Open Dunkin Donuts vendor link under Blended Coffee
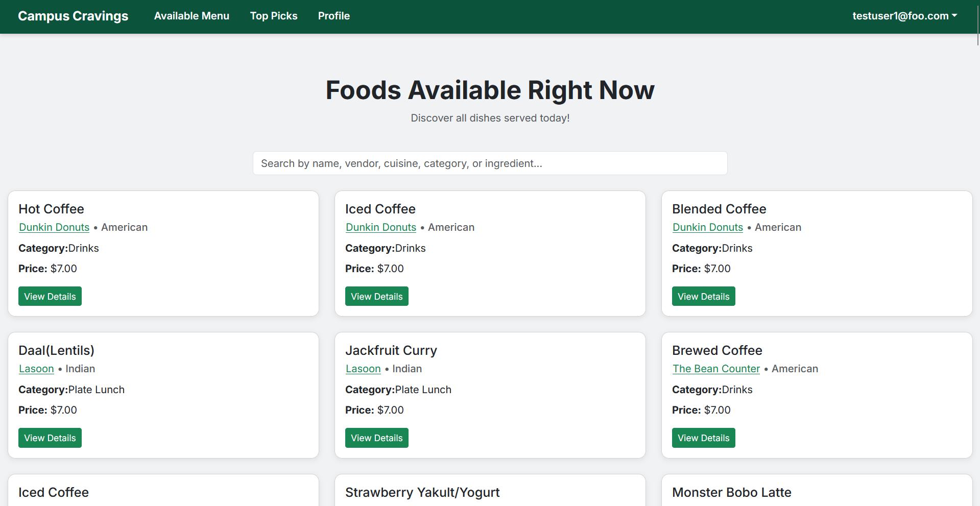The height and width of the screenshot is (506, 980). (x=707, y=227)
